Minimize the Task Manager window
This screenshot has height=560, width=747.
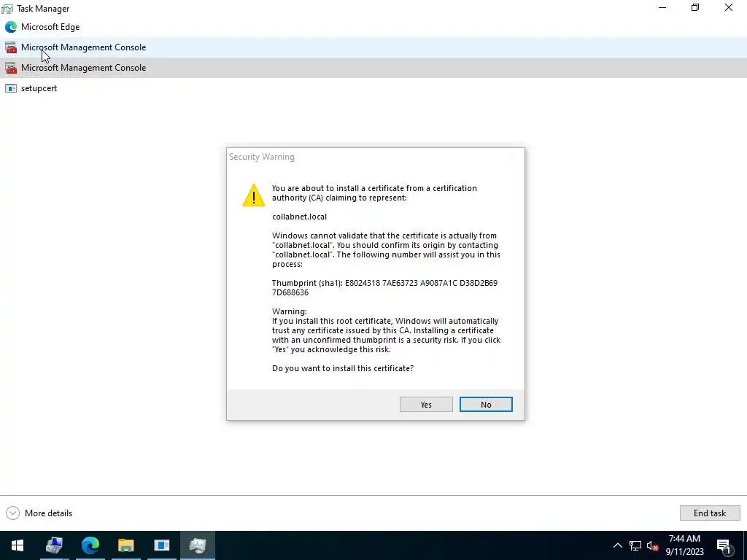(x=662, y=7)
